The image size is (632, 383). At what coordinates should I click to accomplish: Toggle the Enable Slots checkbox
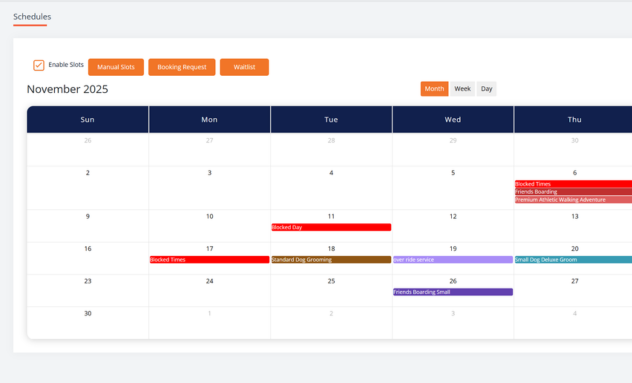click(39, 65)
